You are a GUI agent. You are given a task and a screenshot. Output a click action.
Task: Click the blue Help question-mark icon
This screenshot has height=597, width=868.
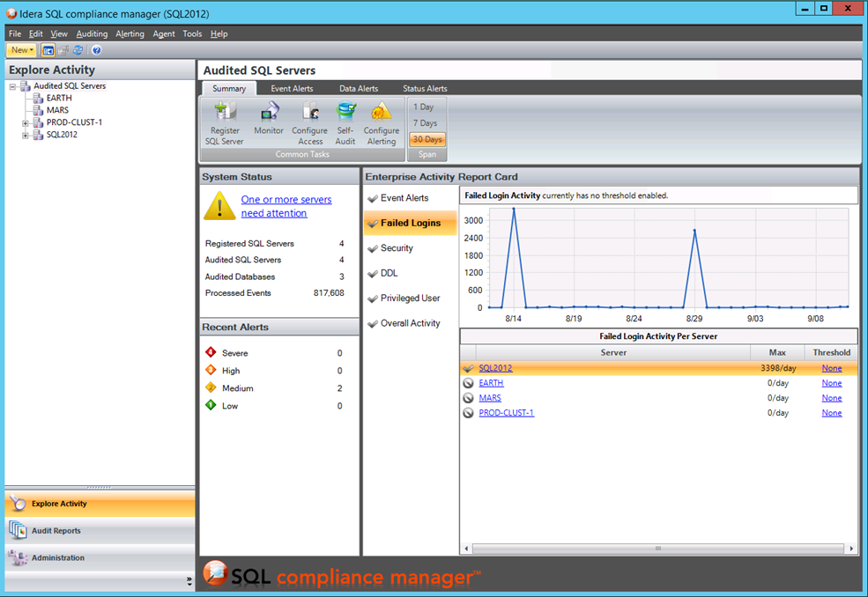96,50
